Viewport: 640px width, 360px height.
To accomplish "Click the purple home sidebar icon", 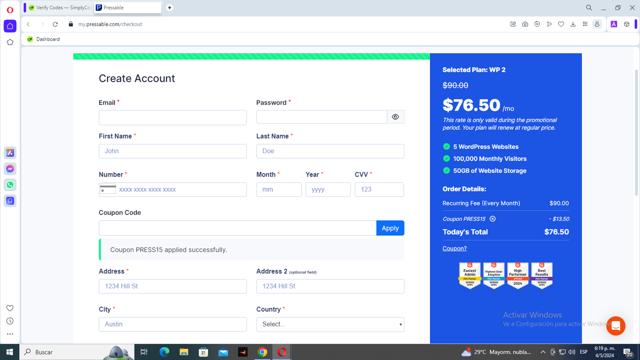I will coord(10,26).
